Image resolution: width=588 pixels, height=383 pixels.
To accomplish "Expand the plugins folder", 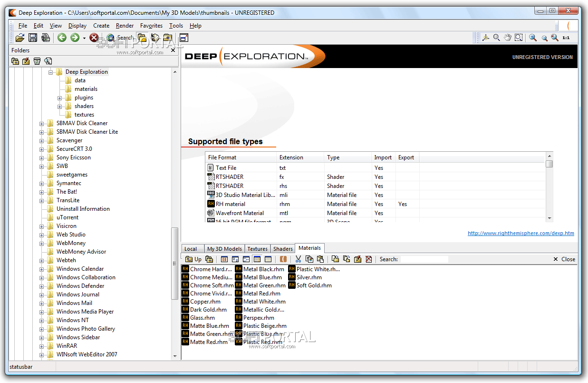I will [x=60, y=98].
